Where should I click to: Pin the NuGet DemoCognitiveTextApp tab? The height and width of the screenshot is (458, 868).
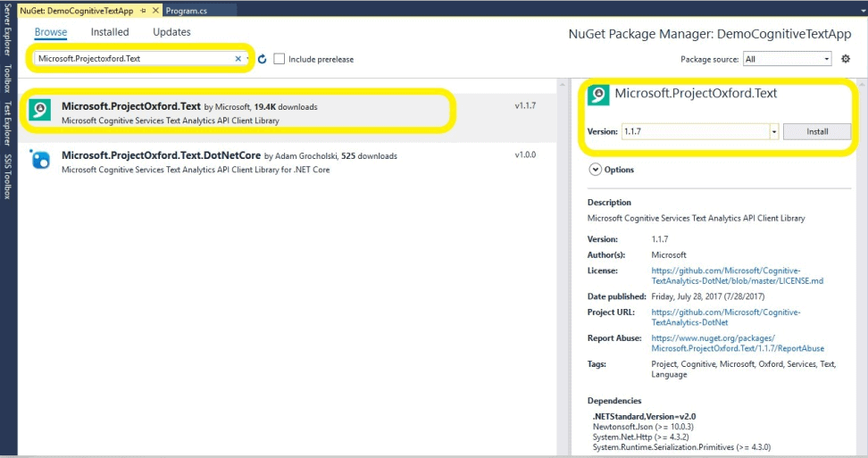pos(144,11)
